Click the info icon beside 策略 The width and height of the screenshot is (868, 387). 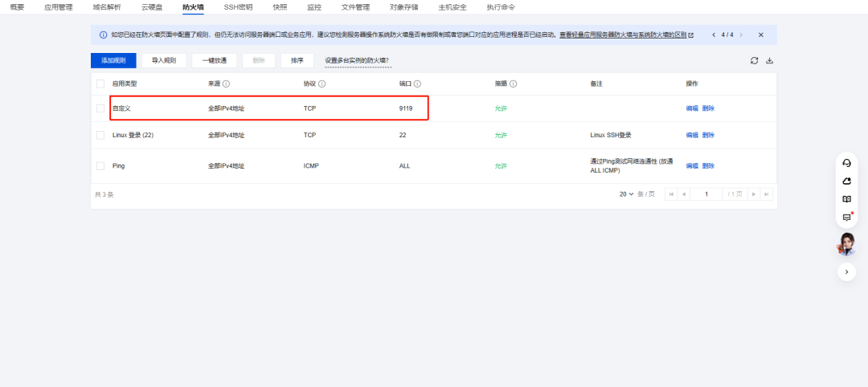coord(513,84)
